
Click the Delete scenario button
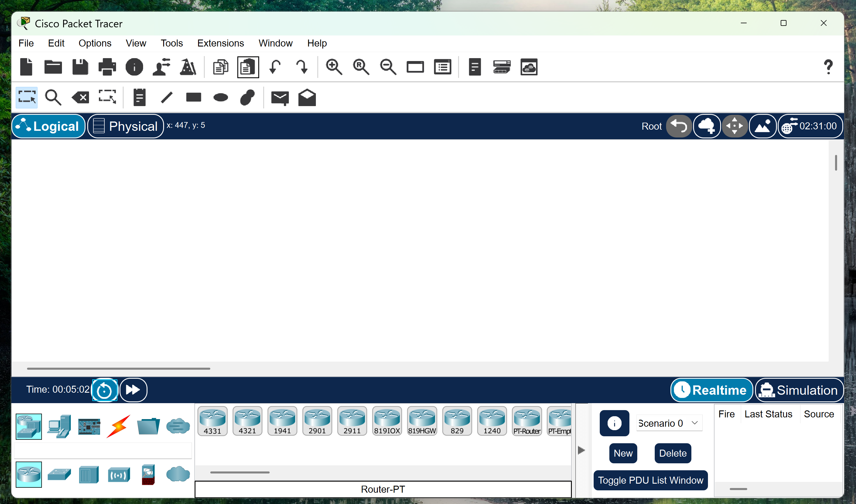672,453
